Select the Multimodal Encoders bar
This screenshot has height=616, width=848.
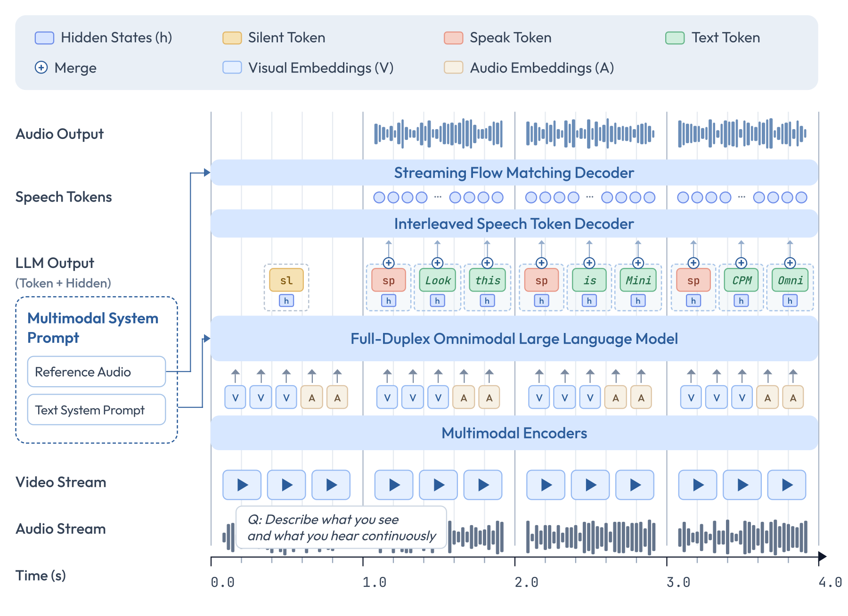[514, 433]
